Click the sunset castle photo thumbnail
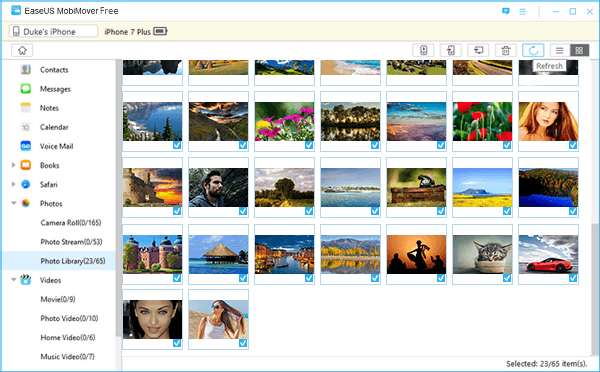The height and width of the screenshot is (372, 600). tap(152, 187)
